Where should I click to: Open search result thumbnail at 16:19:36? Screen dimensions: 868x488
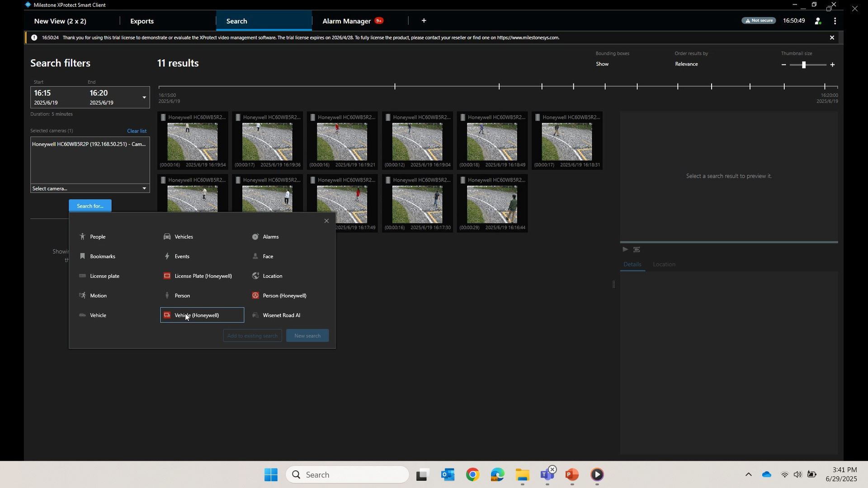coord(268,141)
